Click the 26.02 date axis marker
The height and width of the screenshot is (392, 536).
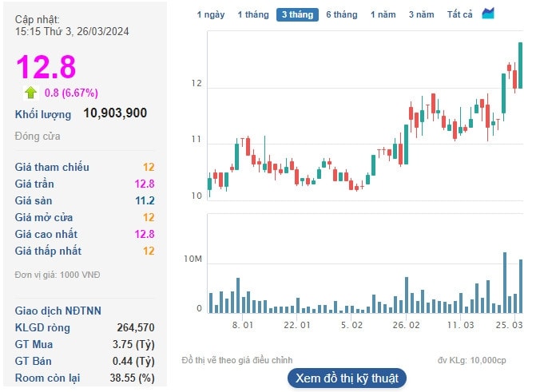tap(406, 325)
